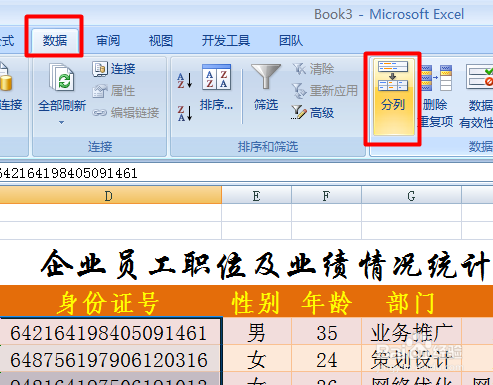This screenshot has height=385, width=493.
Task: Click the 年龄 header cell
Action: click(x=326, y=302)
